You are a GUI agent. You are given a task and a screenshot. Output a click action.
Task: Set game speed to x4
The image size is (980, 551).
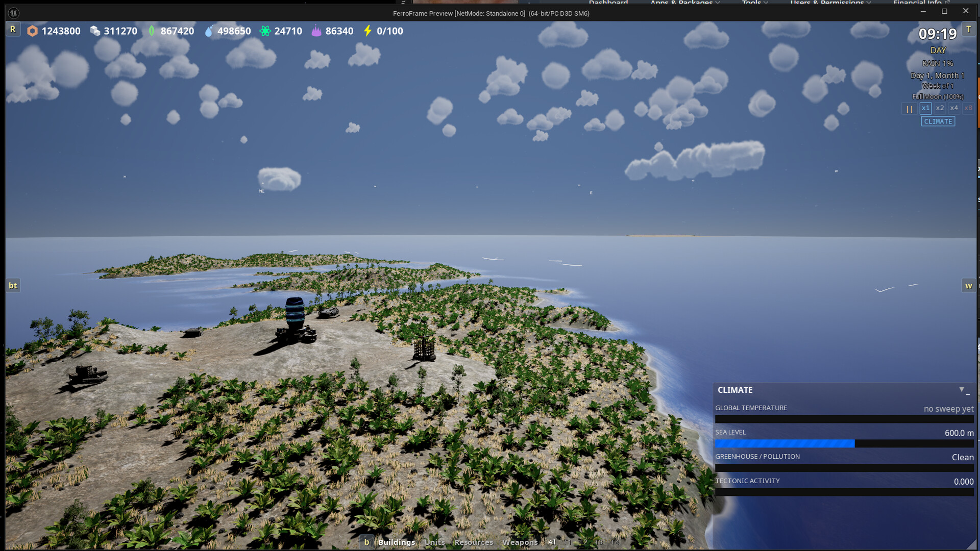click(954, 108)
